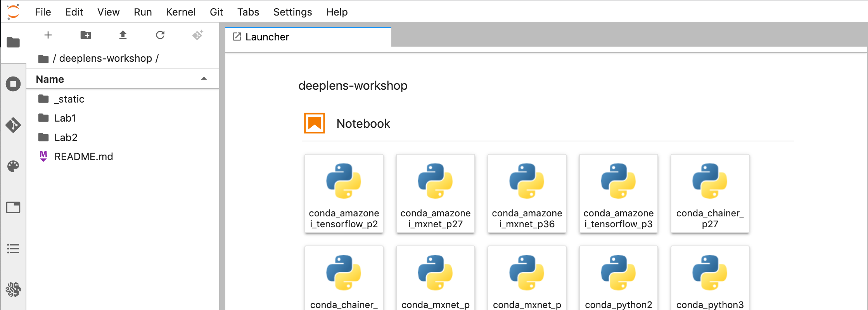Launch conda_amazonei_mxnet_p27 notebook
The image size is (868, 310).
[x=436, y=193]
